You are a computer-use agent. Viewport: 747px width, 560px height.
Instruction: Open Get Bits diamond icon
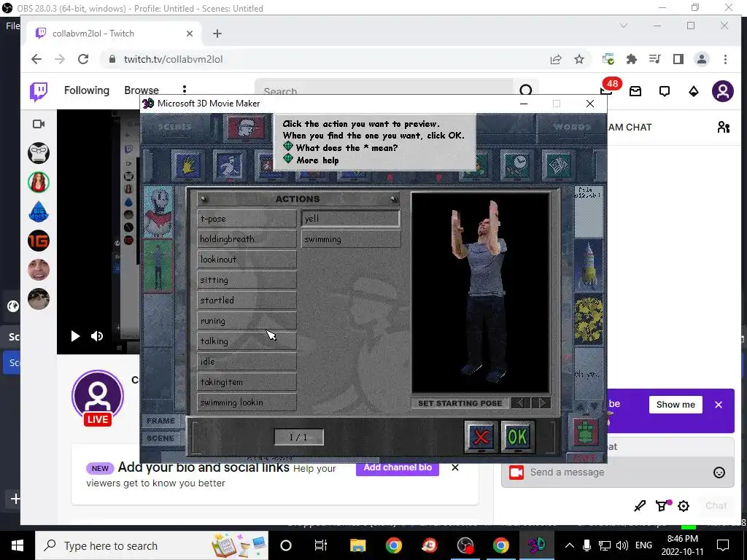(x=694, y=91)
